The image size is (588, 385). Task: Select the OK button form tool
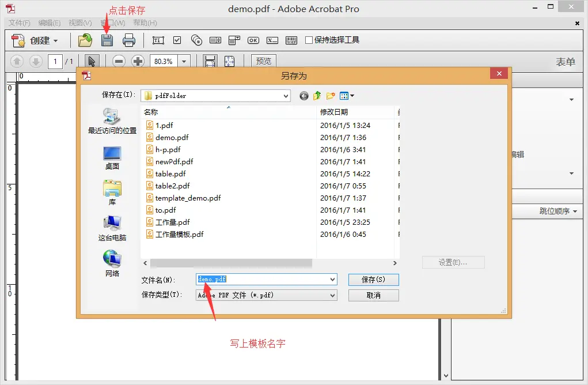click(253, 40)
